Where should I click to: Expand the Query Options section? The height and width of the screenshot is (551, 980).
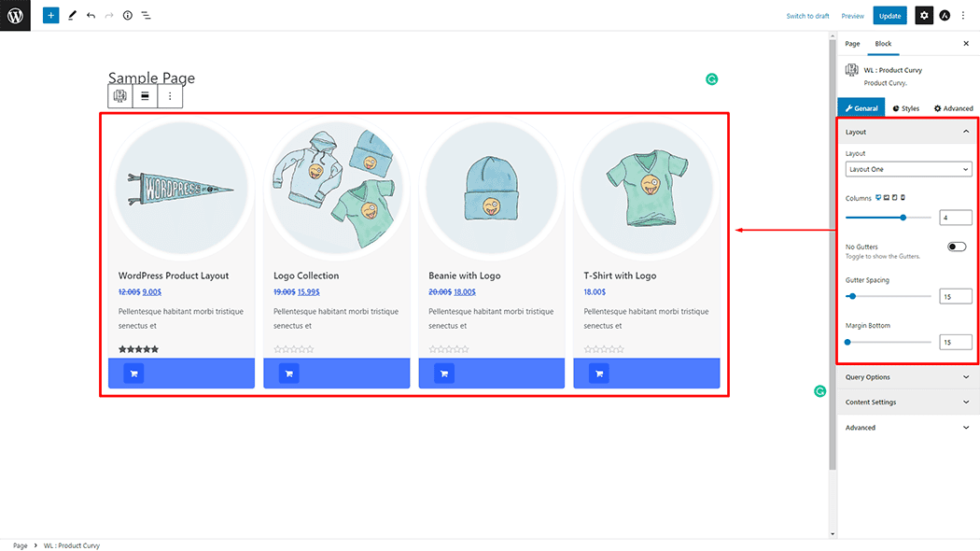pyautogui.click(x=907, y=377)
